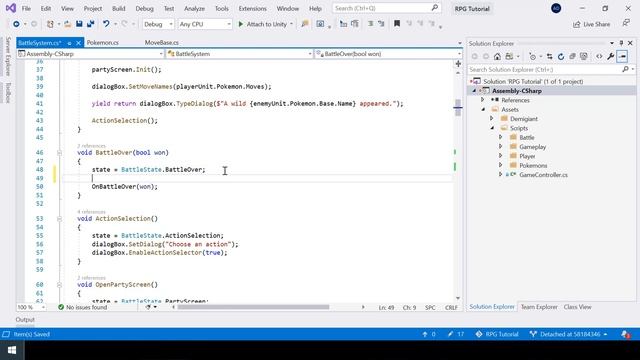Open the Output panel
Viewport: 640px width, 360px height.
(25, 320)
